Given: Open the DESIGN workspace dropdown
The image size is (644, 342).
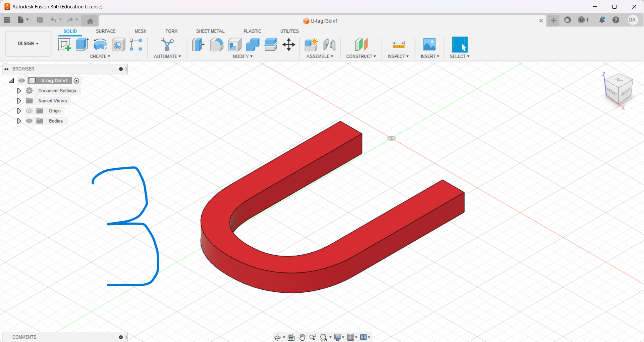Looking at the screenshot, I should [x=28, y=44].
